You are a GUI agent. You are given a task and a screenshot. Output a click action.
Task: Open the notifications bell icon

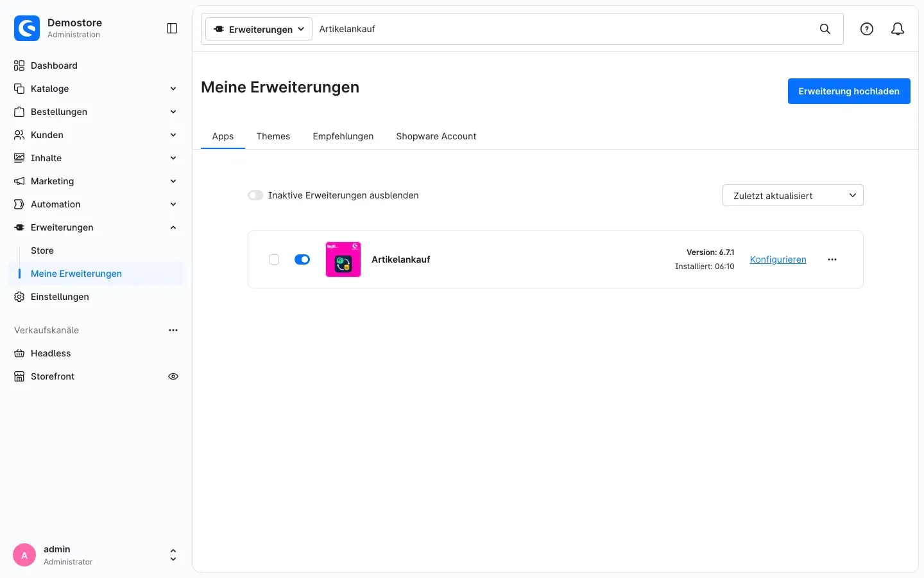pyautogui.click(x=898, y=29)
